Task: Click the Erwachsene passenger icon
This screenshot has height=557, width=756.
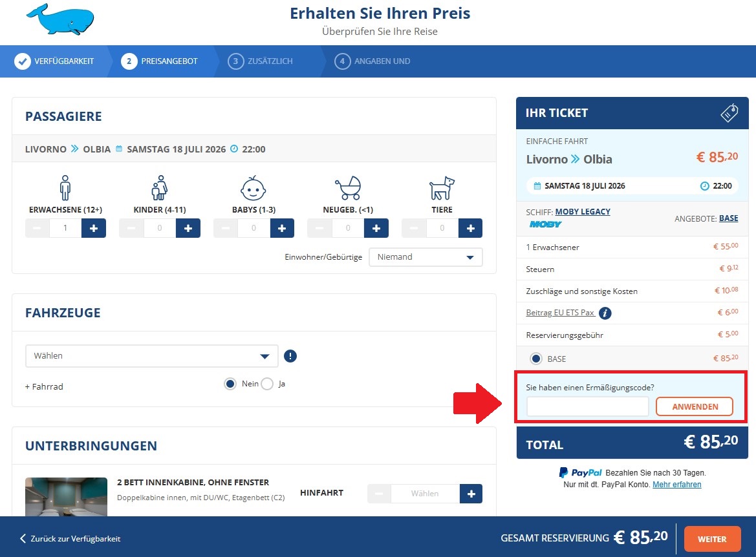Action: point(65,189)
